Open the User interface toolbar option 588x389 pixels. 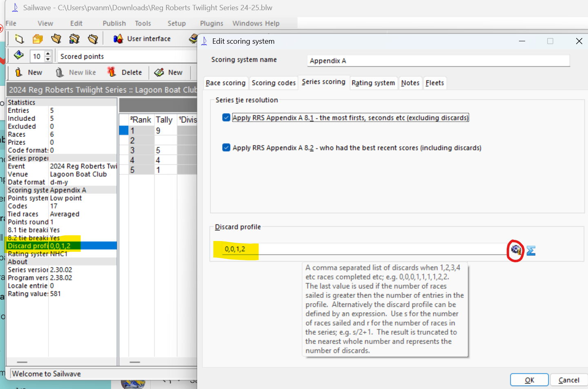[142, 39]
